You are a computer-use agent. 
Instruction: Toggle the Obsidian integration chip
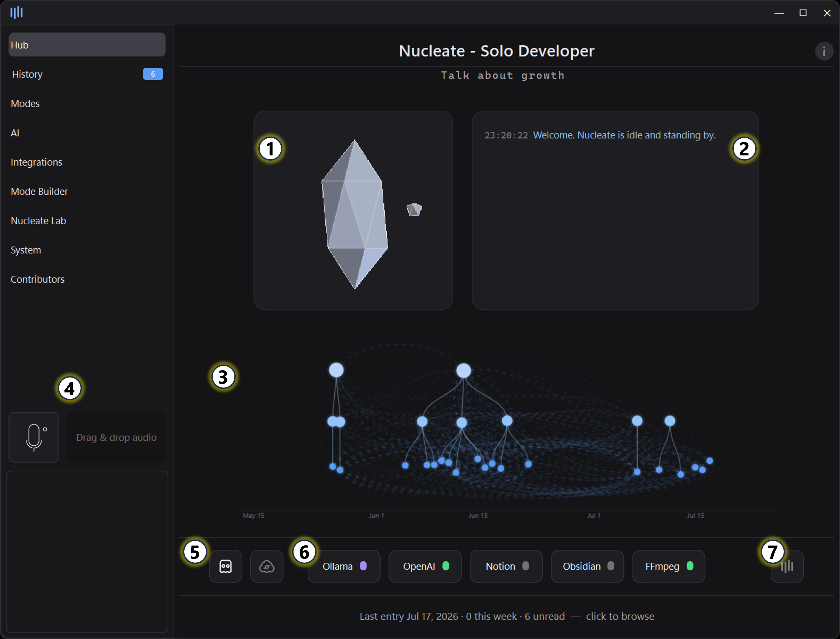point(588,566)
